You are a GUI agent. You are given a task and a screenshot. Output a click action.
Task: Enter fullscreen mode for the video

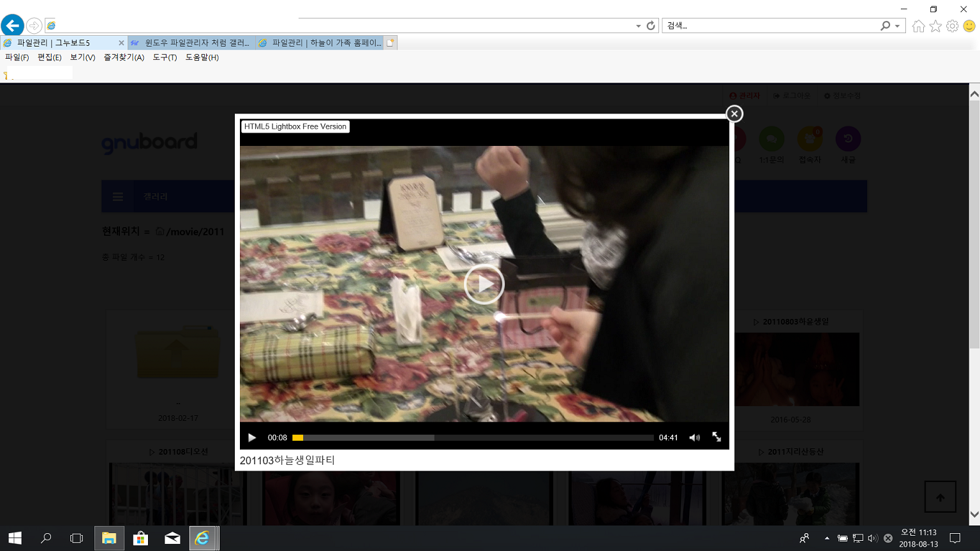coord(716,437)
